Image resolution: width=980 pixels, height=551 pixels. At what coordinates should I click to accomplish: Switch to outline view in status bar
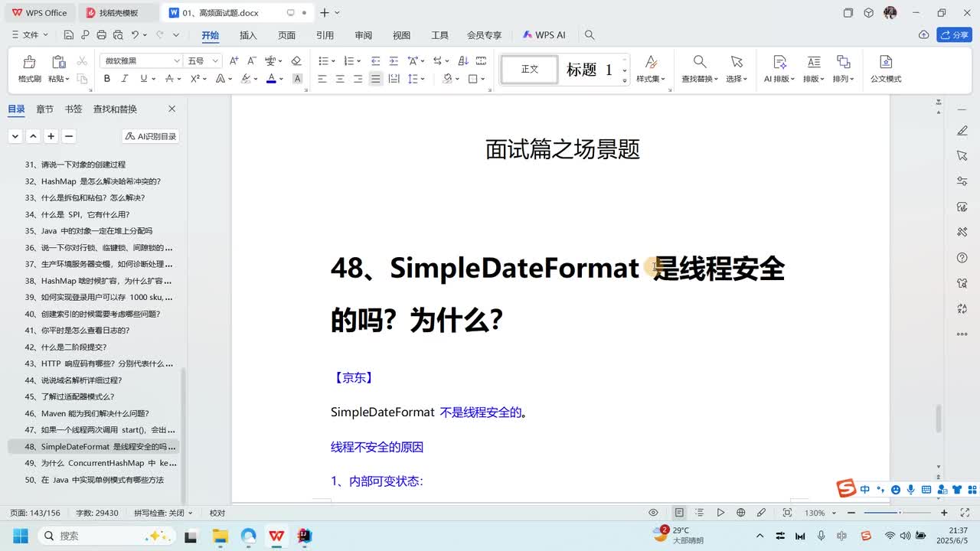coord(700,513)
